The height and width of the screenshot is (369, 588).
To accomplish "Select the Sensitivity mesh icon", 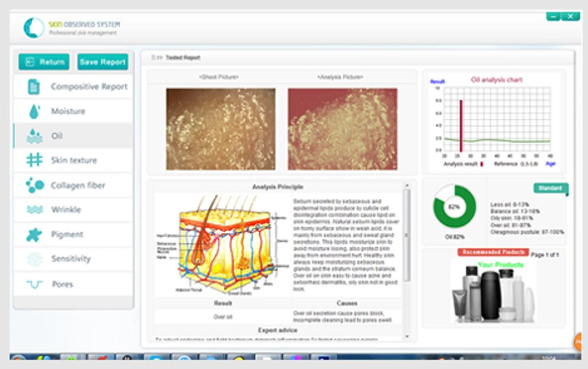I will point(35,259).
